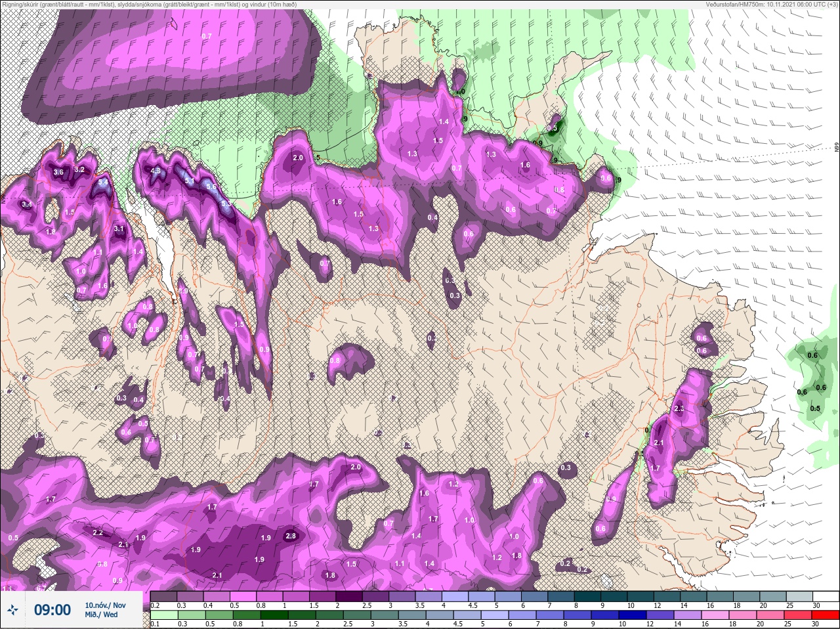Screen dimensions: 840x629
Task: Click the 3.6 precipitation value on the map
Action: pyautogui.click(x=58, y=172)
